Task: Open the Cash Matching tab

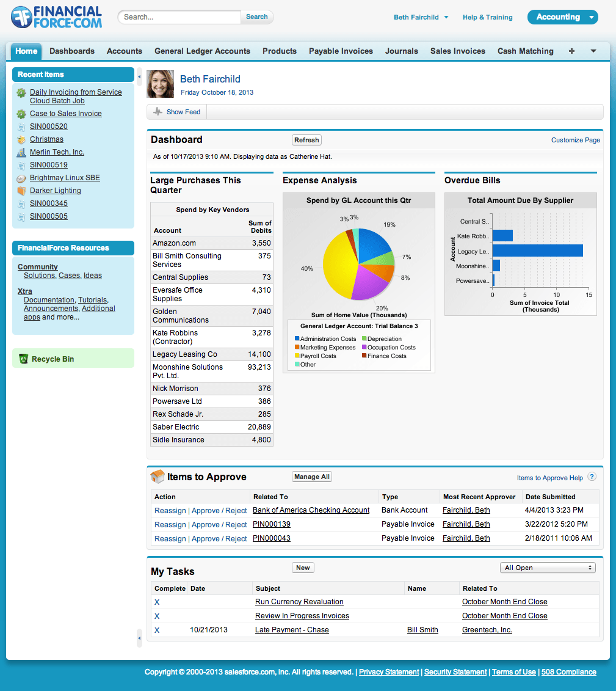Action: click(525, 51)
